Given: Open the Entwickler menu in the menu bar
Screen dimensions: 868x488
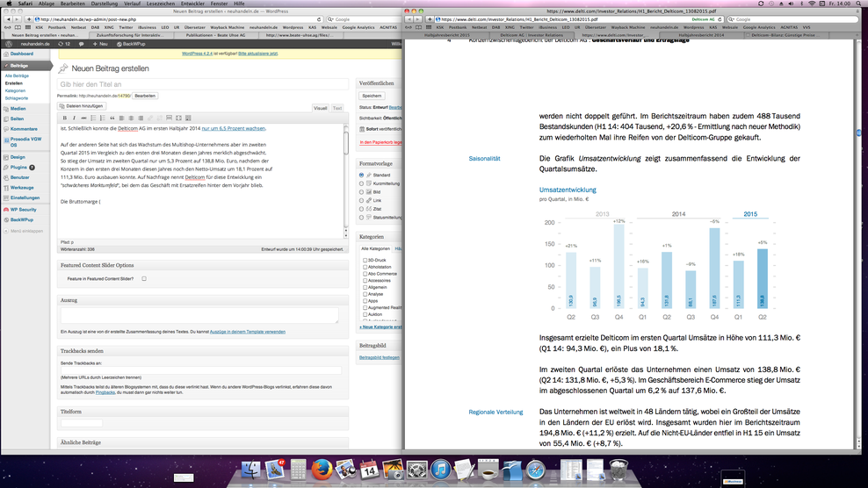Looking at the screenshot, I should (192, 4).
